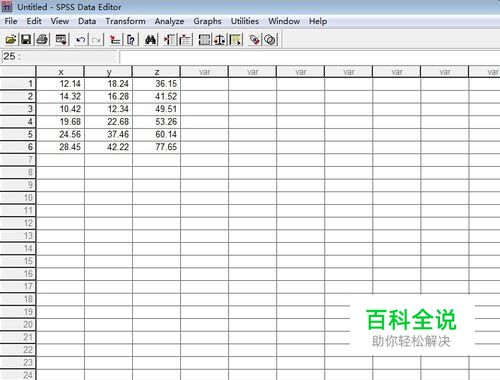Open the Transform menu
This screenshot has height=380, width=500.
[125, 21]
